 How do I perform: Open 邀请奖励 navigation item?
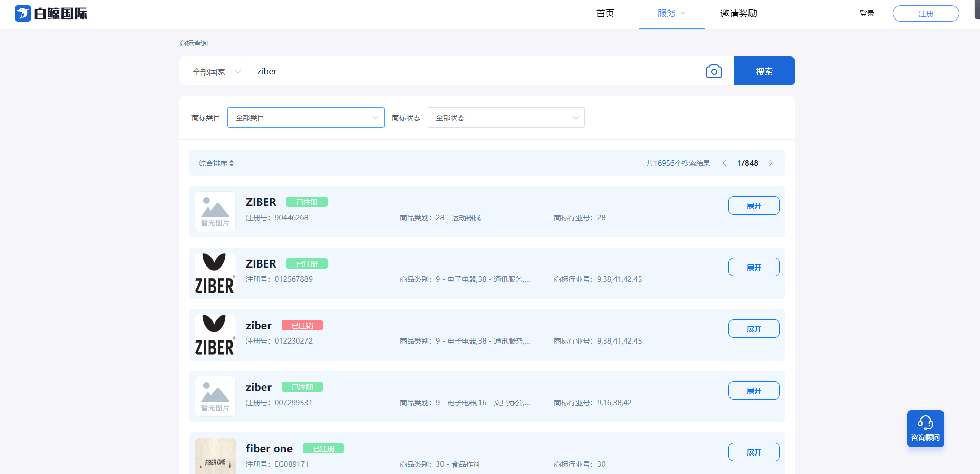[738, 13]
